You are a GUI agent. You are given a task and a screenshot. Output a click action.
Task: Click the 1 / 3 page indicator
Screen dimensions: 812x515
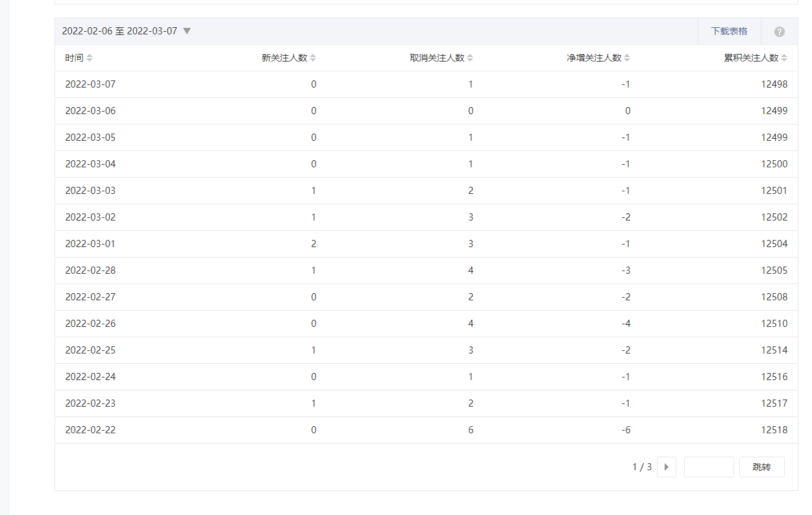642,467
